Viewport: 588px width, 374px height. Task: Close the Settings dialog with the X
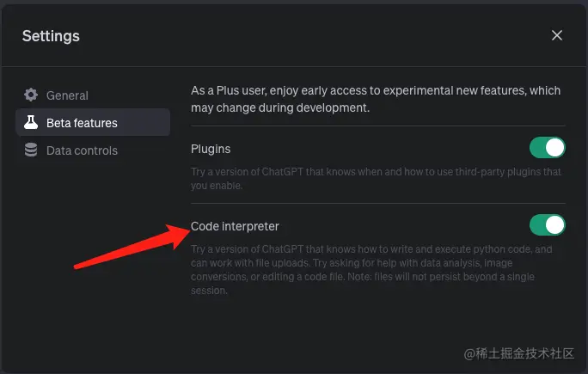[557, 35]
